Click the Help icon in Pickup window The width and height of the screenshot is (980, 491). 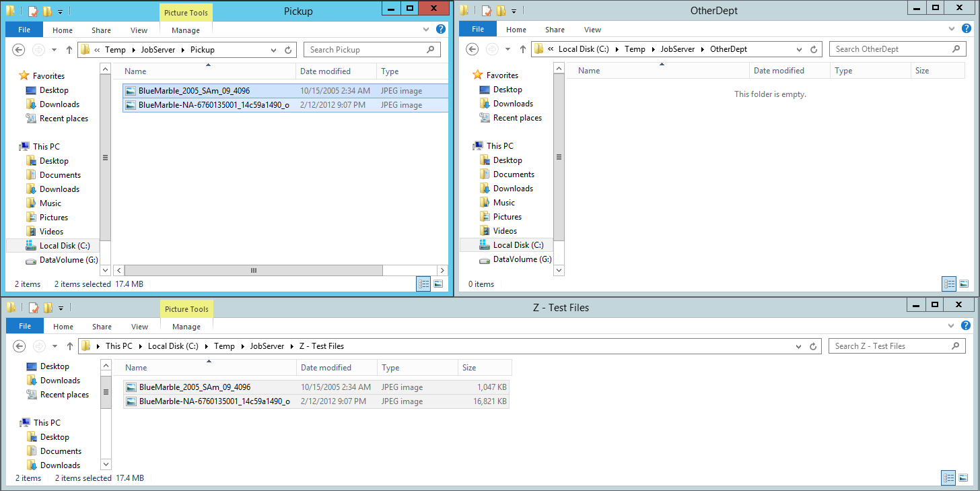pos(441,30)
